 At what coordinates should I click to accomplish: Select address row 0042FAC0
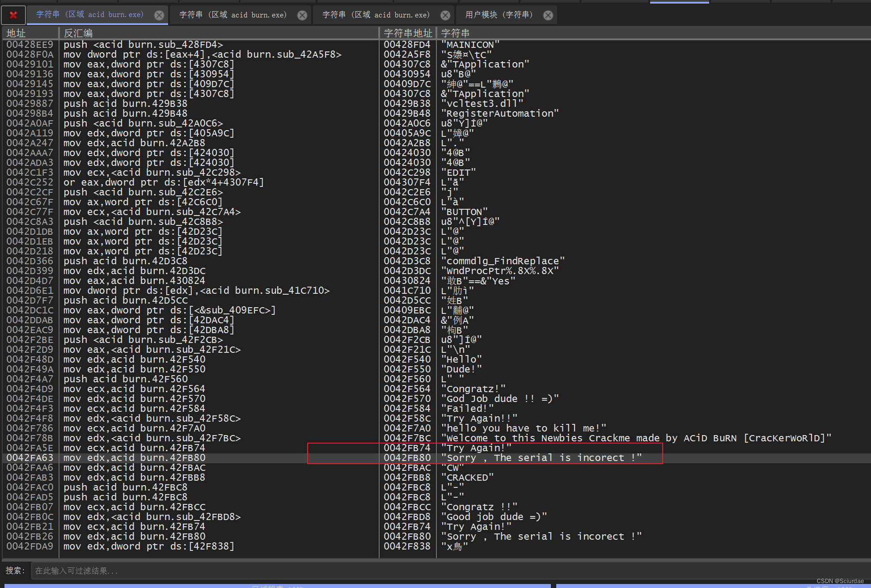pyautogui.click(x=30, y=487)
